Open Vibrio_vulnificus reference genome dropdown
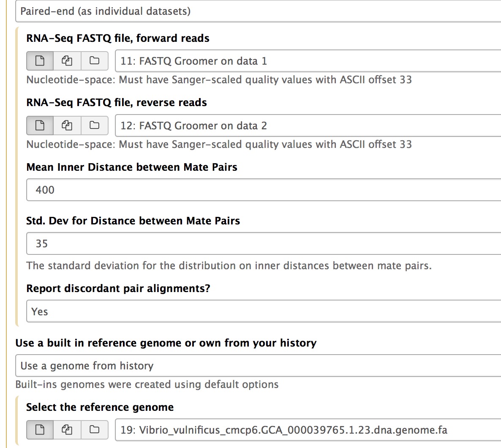501x448 pixels. click(308, 430)
